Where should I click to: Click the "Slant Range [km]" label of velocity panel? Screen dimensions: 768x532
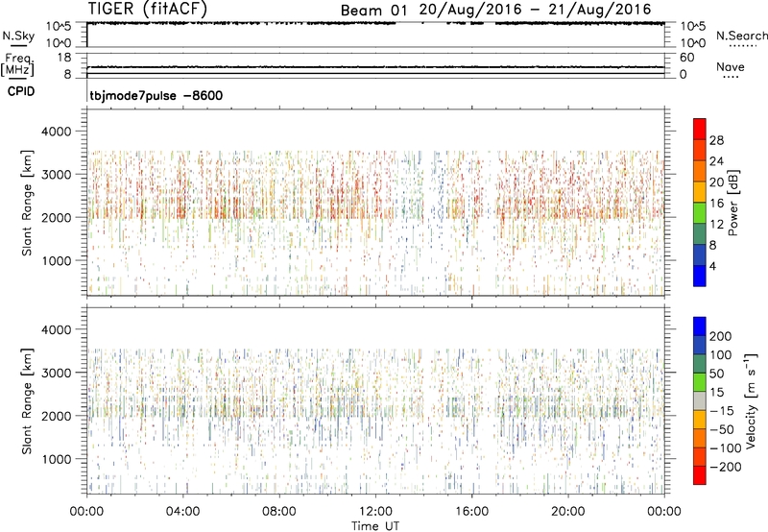pyautogui.click(x=27, y=401)
